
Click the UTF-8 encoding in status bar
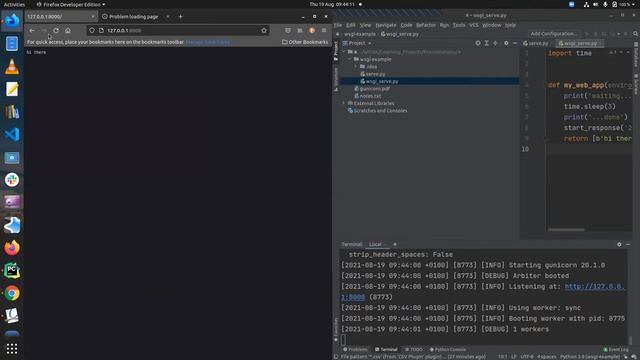[x=527, y=357]
